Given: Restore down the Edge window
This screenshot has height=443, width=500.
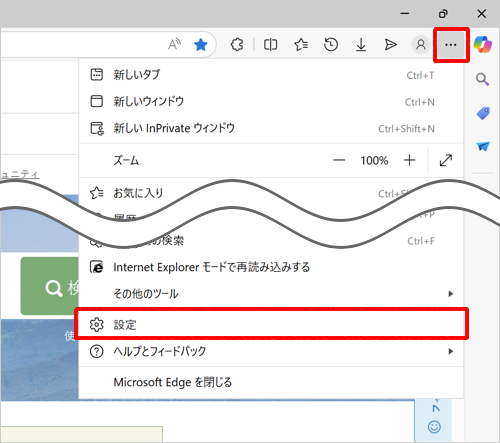Looking at the screenshot, I should [x=443, y=14].
